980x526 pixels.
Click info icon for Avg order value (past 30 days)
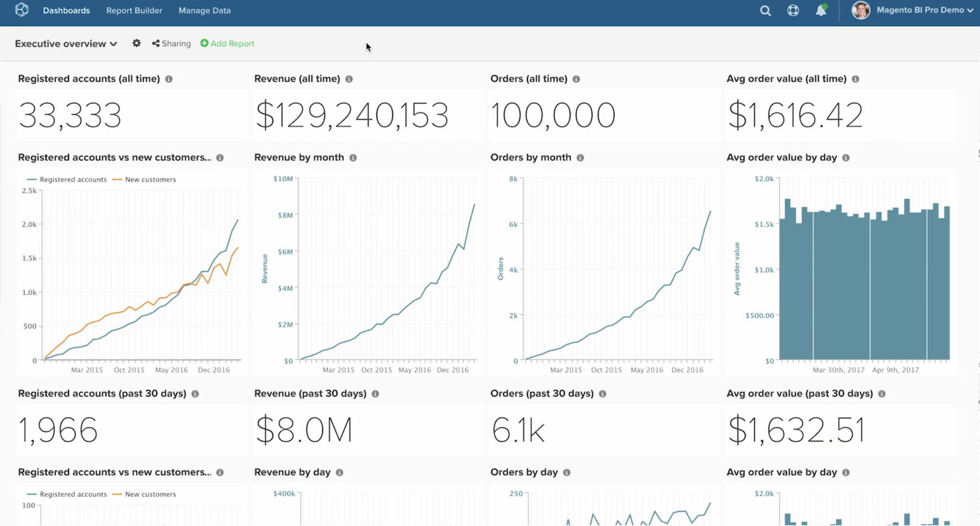[881, 394]
